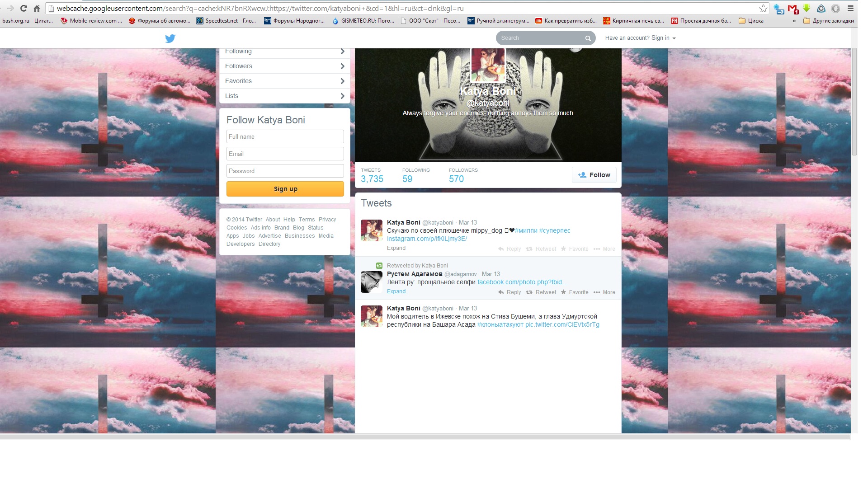
Task: Open the Favorites list row
Action: coord(285,81)
